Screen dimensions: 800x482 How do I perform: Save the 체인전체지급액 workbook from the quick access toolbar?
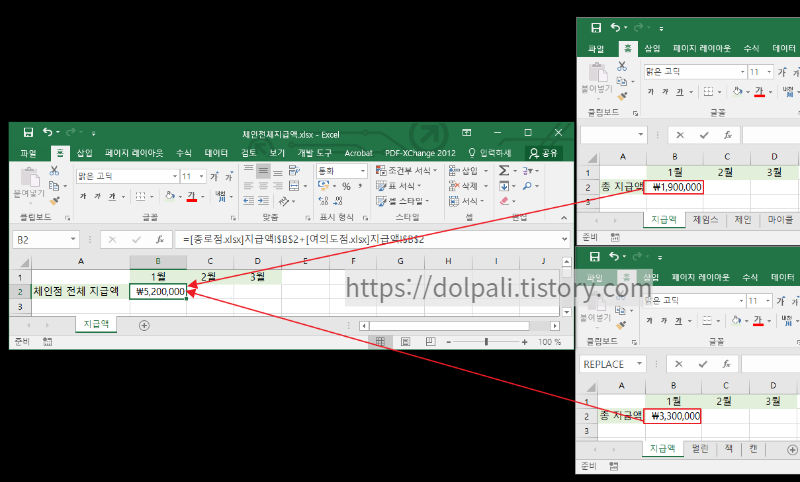pos(28,133)
